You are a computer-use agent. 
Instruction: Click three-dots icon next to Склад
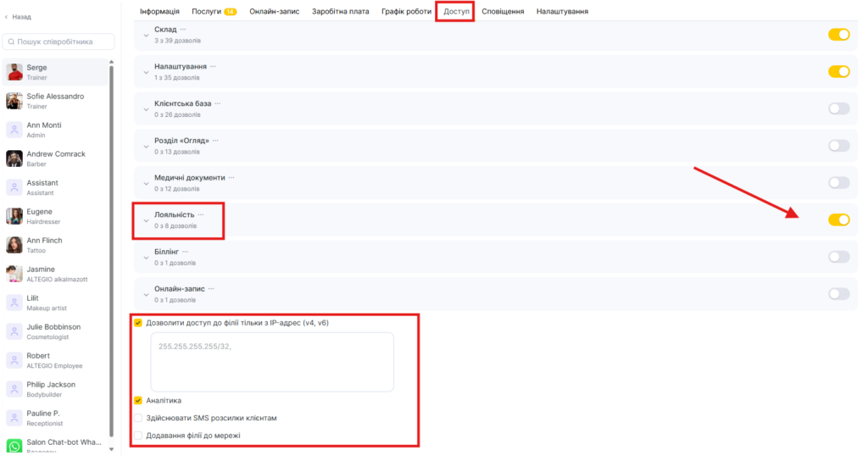point(182,30)
